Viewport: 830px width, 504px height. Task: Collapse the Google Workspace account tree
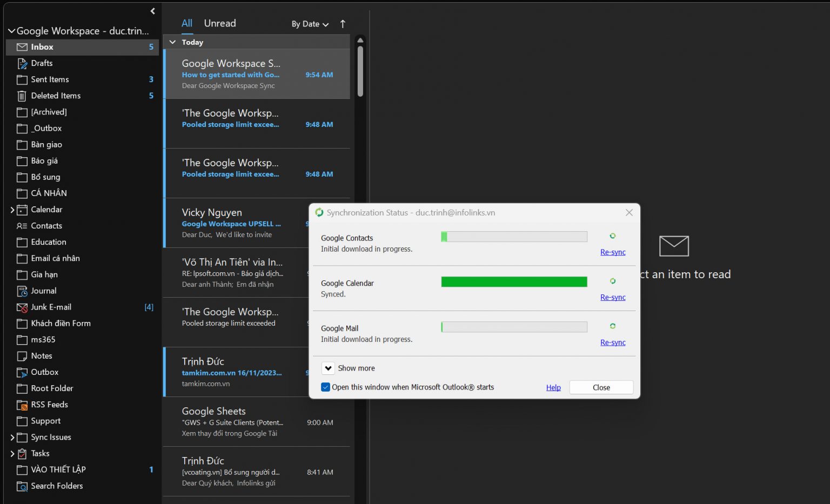tap(11, 31)
